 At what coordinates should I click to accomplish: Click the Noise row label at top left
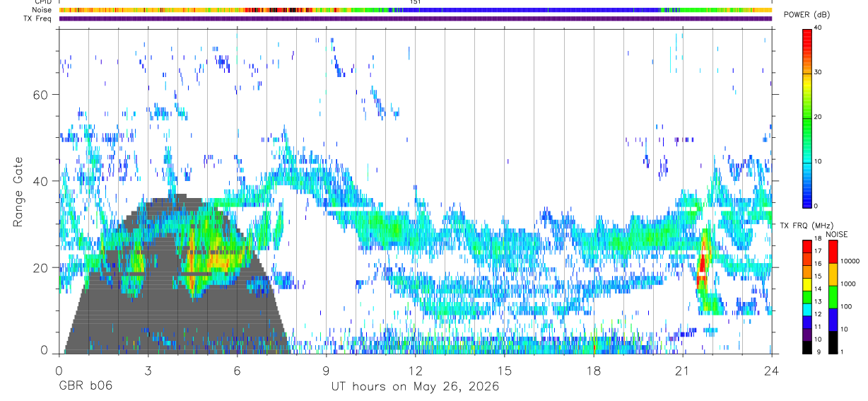[x=42, y=10]
